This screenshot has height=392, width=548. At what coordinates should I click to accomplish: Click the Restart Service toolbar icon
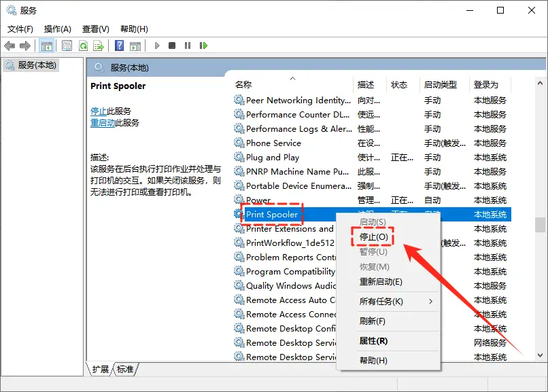[203, 46]
